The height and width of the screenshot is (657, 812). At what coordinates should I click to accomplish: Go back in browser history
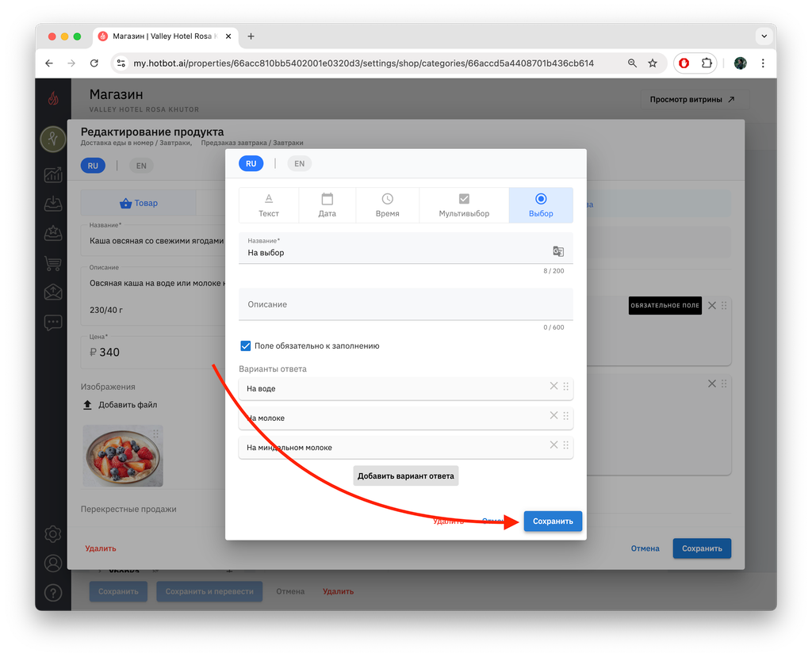point(49,63)
